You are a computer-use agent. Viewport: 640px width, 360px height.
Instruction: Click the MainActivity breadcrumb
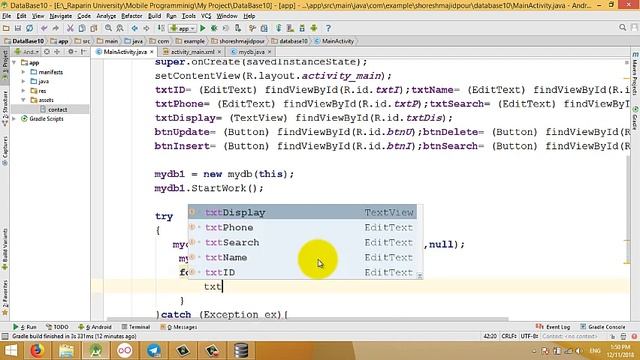point(334,41)
